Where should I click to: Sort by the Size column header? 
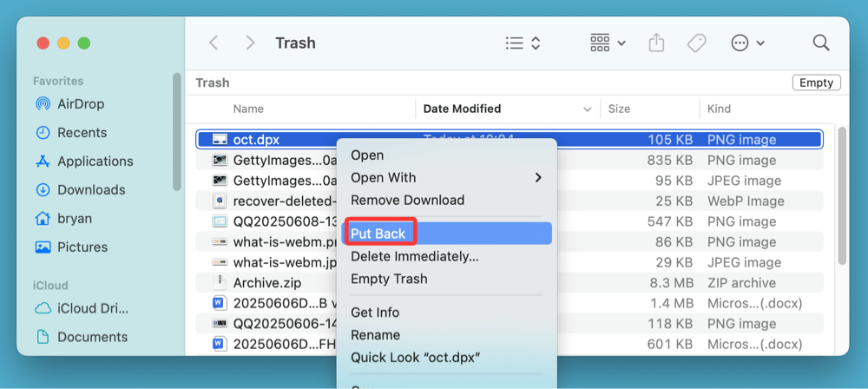pos(619,109)
